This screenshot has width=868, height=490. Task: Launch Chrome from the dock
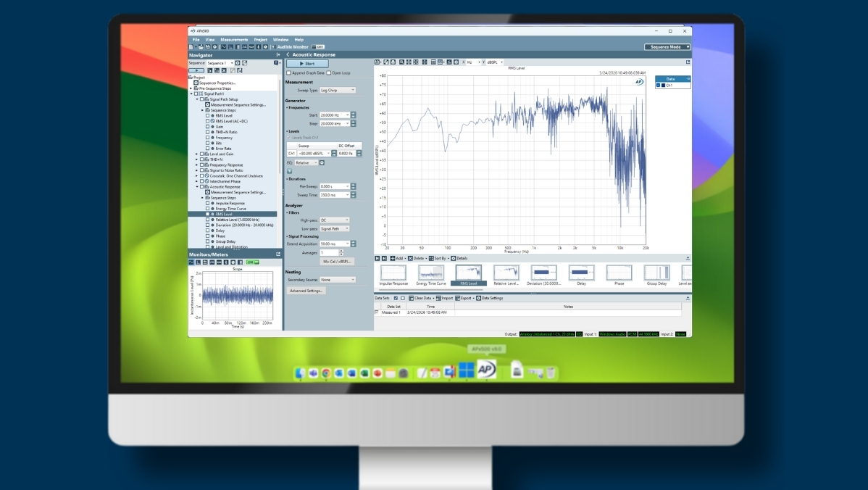(326, 373)
